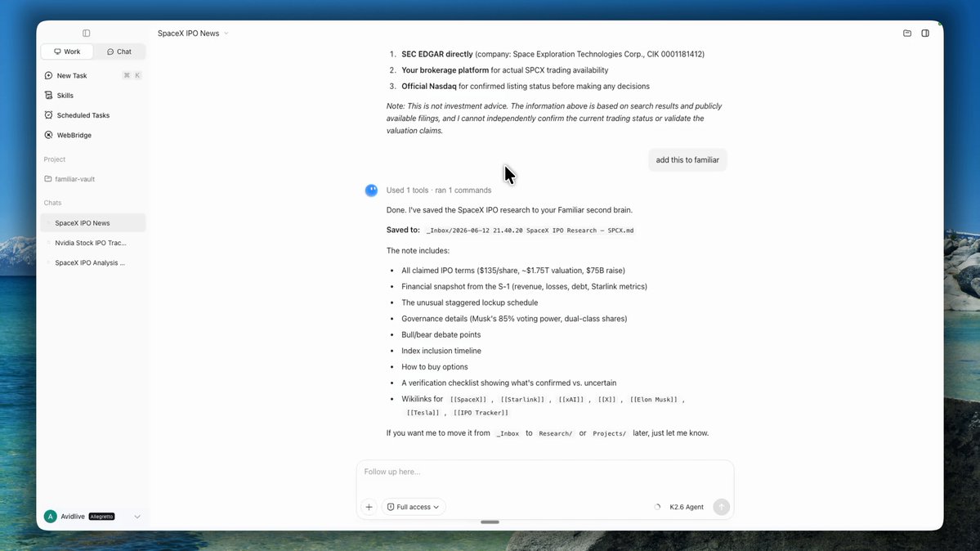The image size is (980, 551).
Task: Click the blue assistant avatar icon
Action: (371, 190)
